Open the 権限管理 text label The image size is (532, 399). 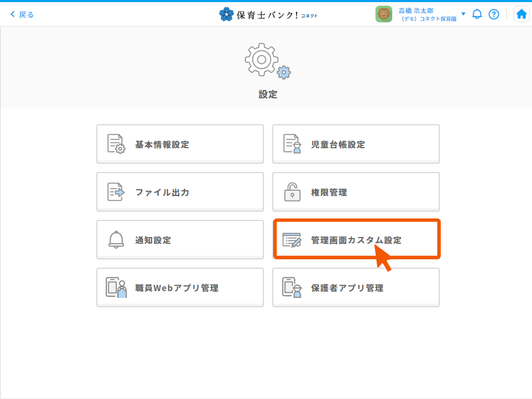tap(329, 193)
